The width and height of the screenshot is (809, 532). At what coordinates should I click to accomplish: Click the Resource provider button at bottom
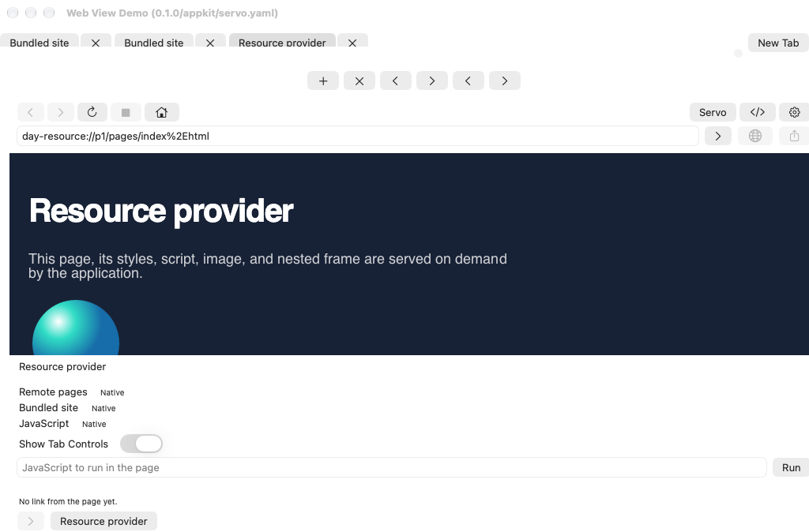[x=103, y=521]
